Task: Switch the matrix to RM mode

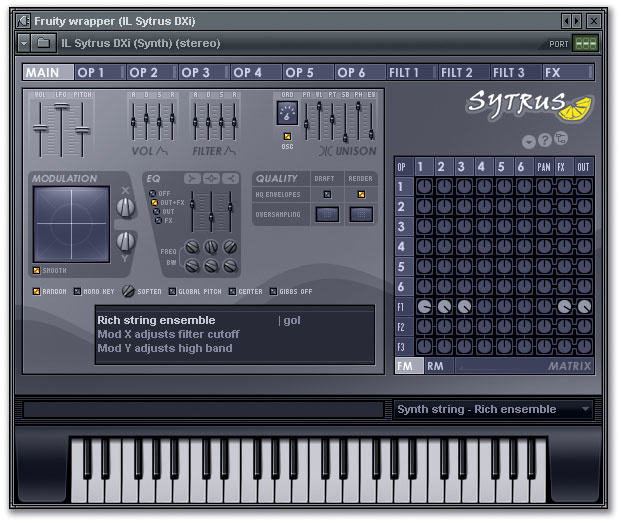Action: click(440, 366)
